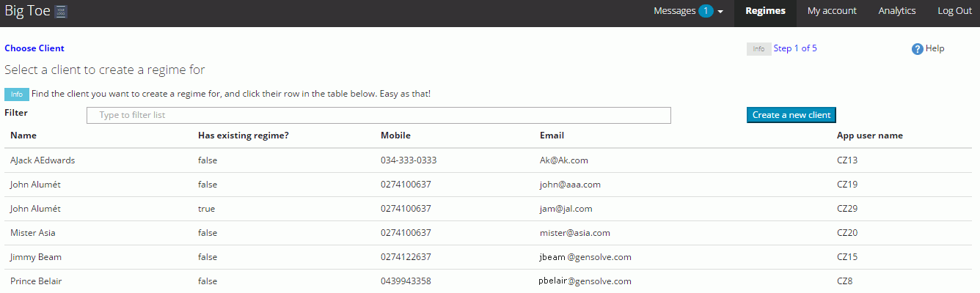Select John Alumét with john@aaa.com email
980x293 pixels.
tap(35, 185)
